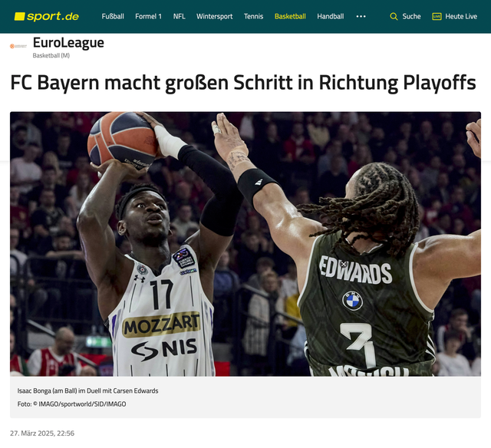Click the Basketball (M) subtitle
491x448 pixels.
point(51,55)
